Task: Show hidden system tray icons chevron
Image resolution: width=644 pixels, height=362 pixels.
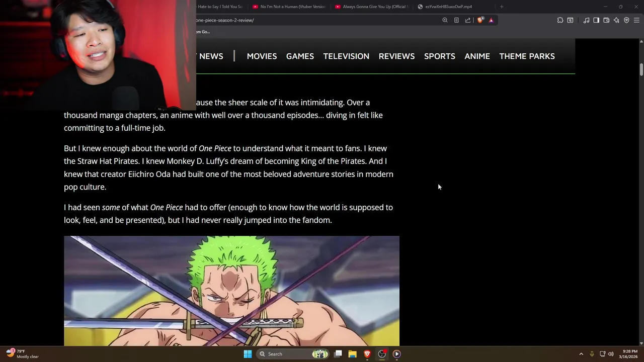Action: (581, 354)
